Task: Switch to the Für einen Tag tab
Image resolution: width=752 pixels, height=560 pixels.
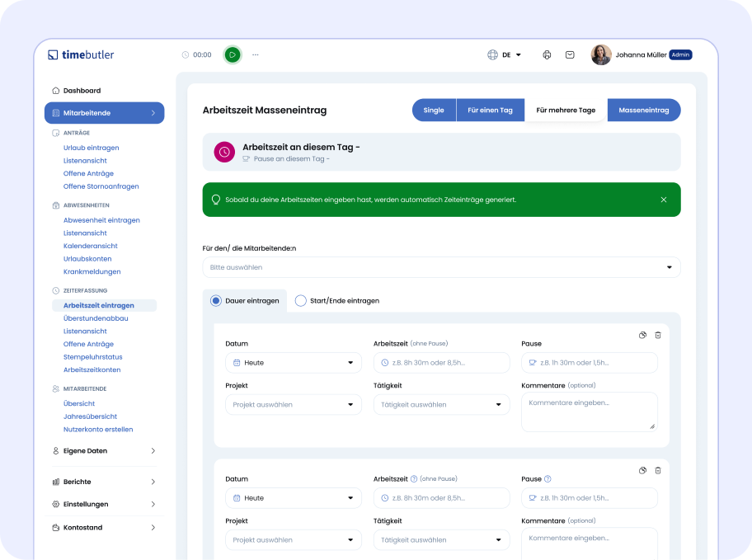Action: click(490, 111)
